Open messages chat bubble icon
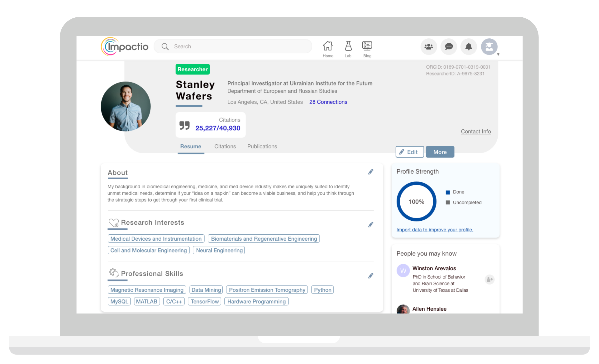The width and height of the screenshot is (599, 364). [x=449, y=47]
